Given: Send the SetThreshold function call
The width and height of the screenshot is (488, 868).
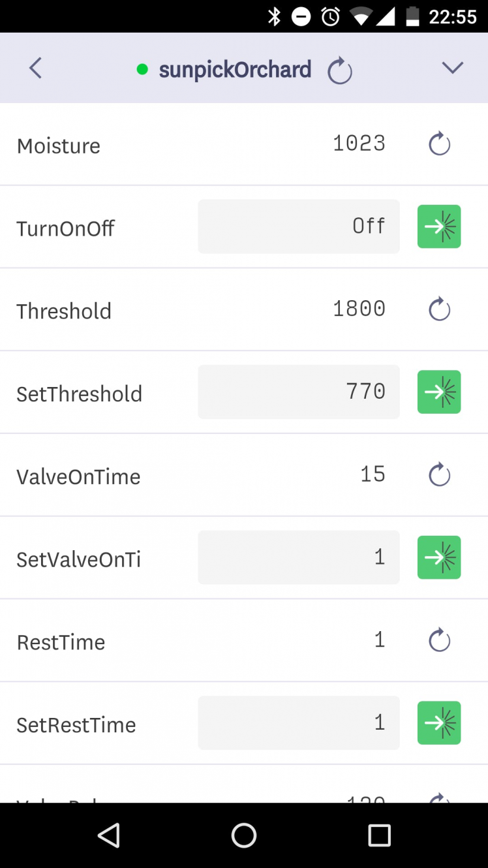Looking at the screenshot, I should pos(439,392).
